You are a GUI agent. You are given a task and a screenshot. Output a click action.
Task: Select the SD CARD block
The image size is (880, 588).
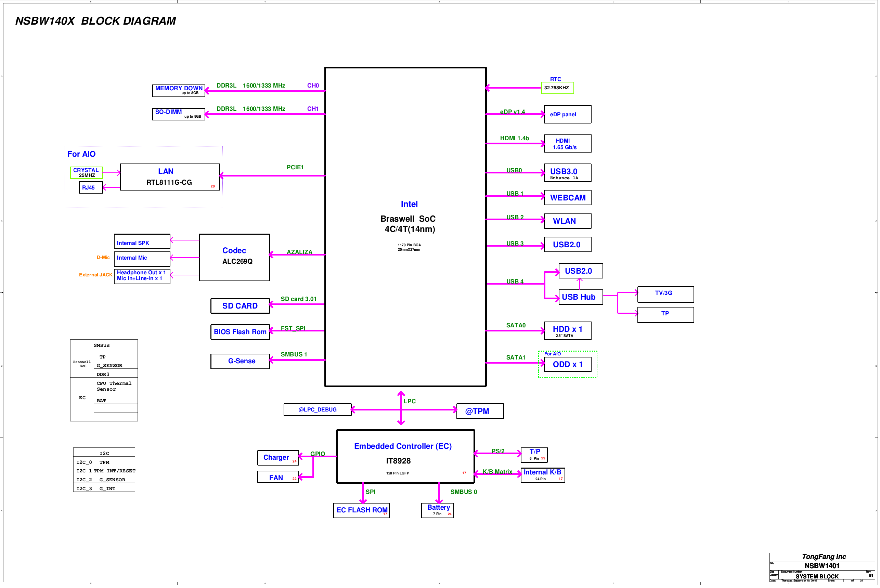click(241, 306)
